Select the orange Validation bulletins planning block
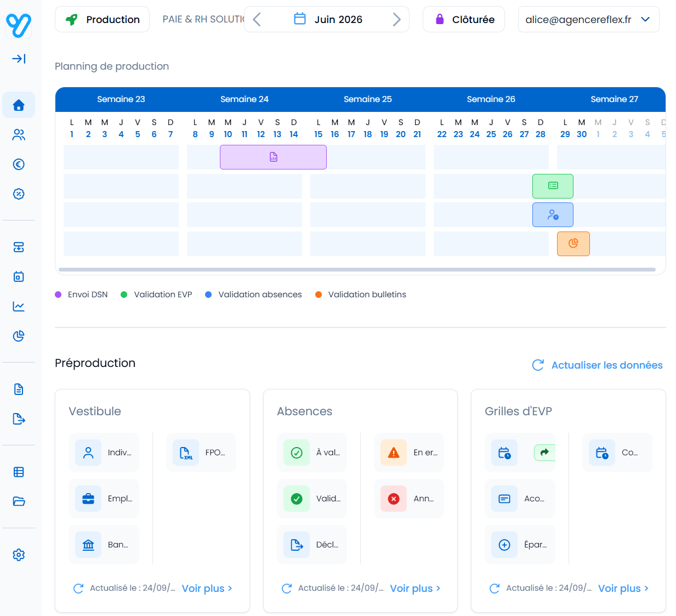Image resolution: width=676 pixels, height=616 pixels. [573, 244]
